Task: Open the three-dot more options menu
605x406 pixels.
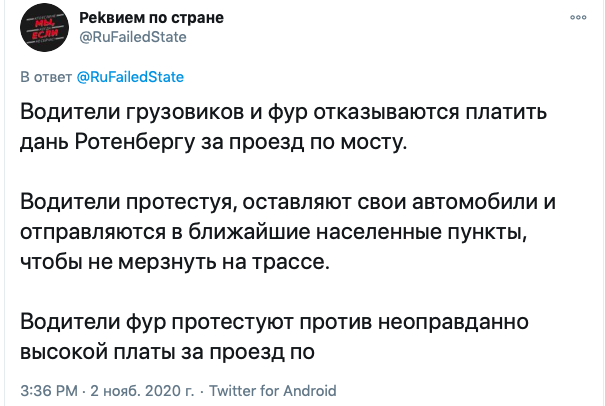Action: pos(577,18)
